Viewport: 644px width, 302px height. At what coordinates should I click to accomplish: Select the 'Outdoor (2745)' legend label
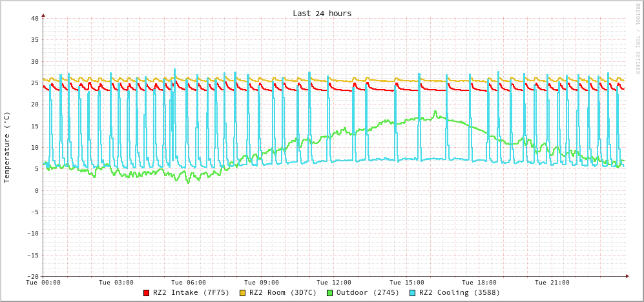click(368, 293)
